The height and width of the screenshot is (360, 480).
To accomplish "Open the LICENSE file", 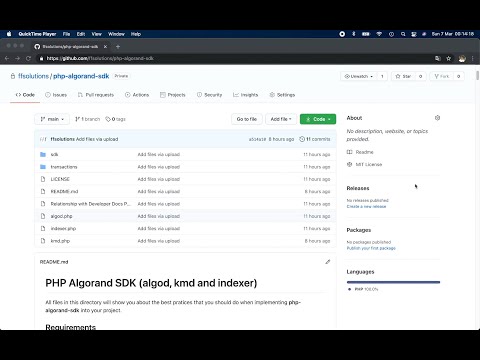I will 60,179.
